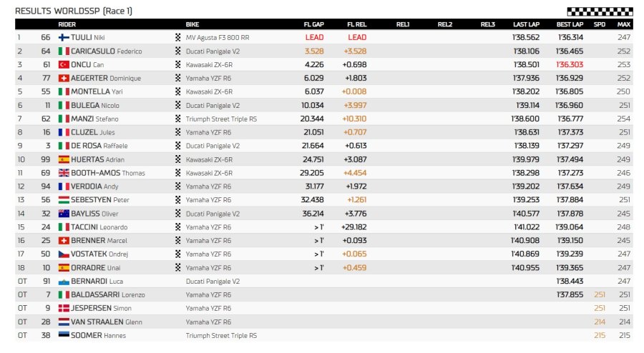Click the checkered finish icon in TUULI's row
This screenshot has width=644, height=353.
[178, 37]
